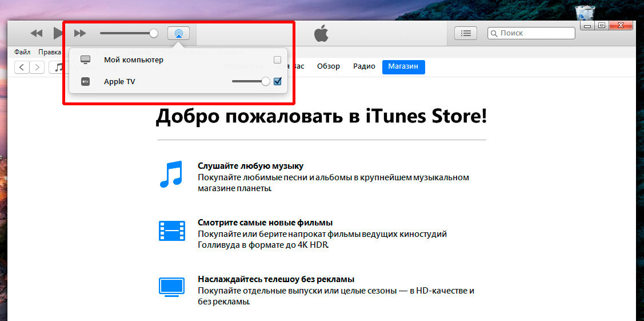
Task: Close the iTunes window
Action: point(622,25)
